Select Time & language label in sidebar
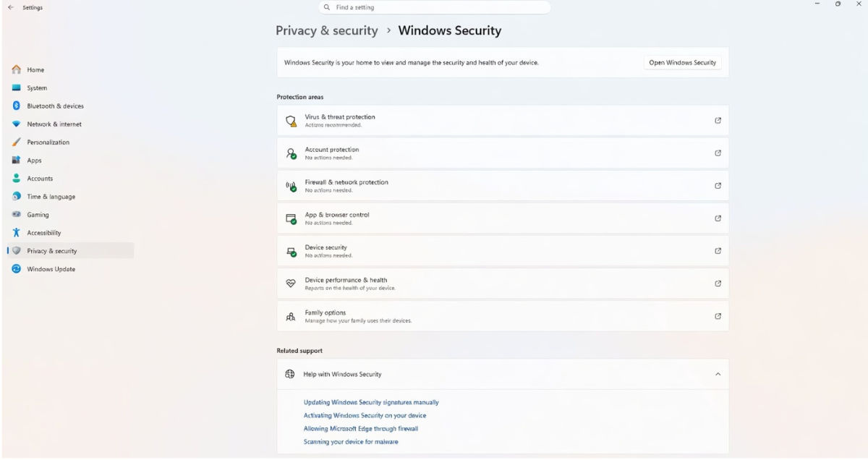The image size is (868, 460). [x=51, y=197]
